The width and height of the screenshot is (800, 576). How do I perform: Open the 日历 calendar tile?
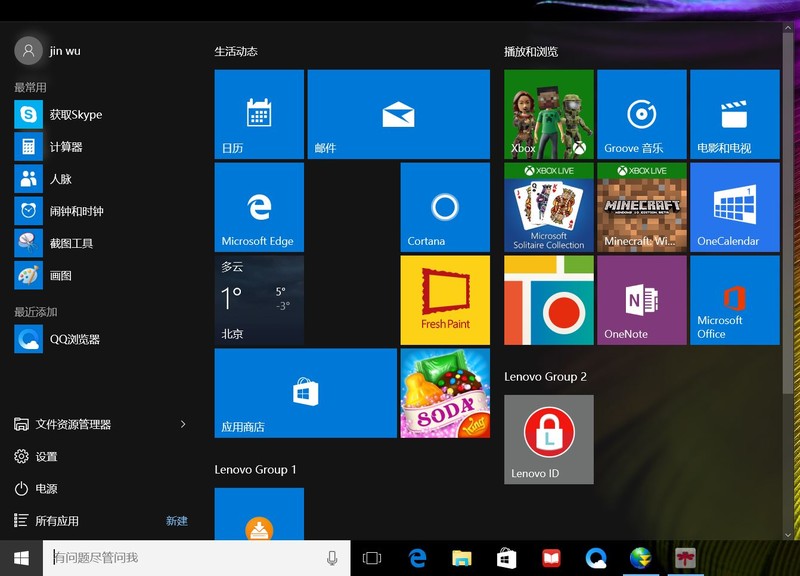tap(259, 114)
